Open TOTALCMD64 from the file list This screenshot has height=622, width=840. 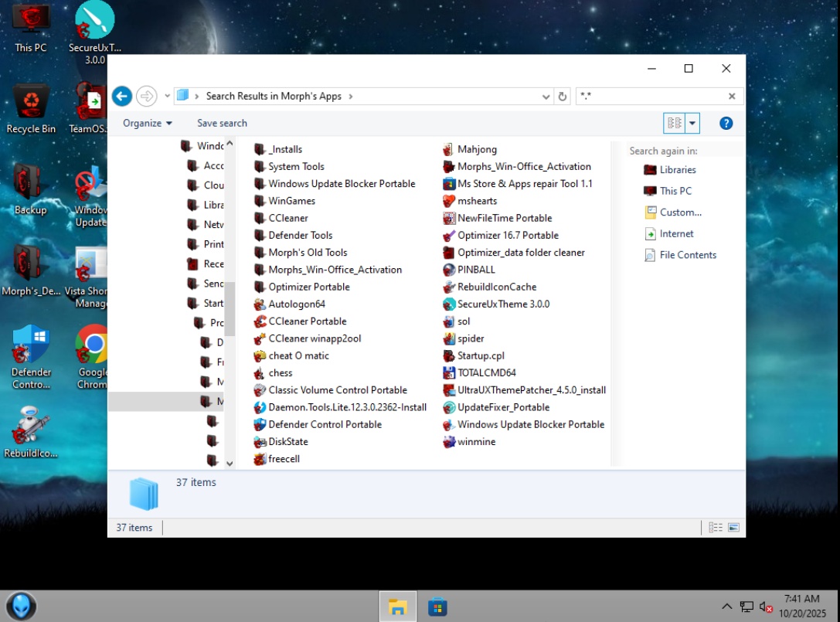[485, 373]
